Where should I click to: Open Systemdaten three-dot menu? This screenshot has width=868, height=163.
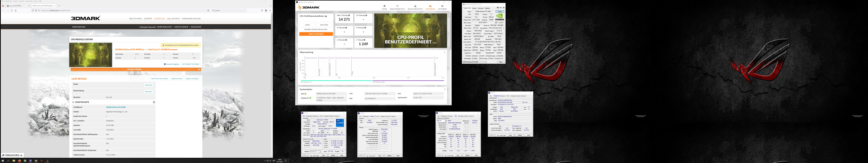(x=445, y=89)
